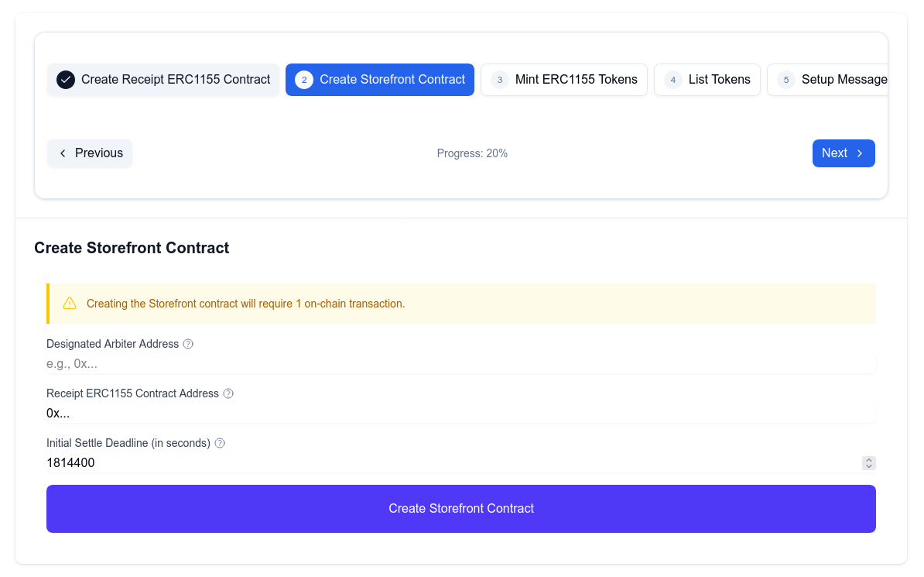Click the step 5 numbered badge
Screen dimensions: 924x577
click(x=785, y=80)
